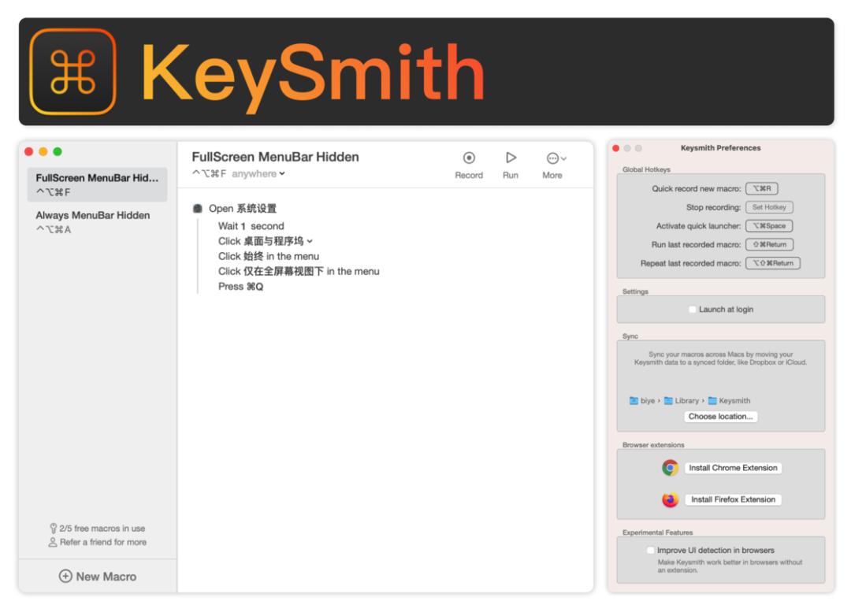This screenshot has width=851, height=616.
Task: Change the Repeat last recorded macro hotkey
Action: [x=773, y=263]
